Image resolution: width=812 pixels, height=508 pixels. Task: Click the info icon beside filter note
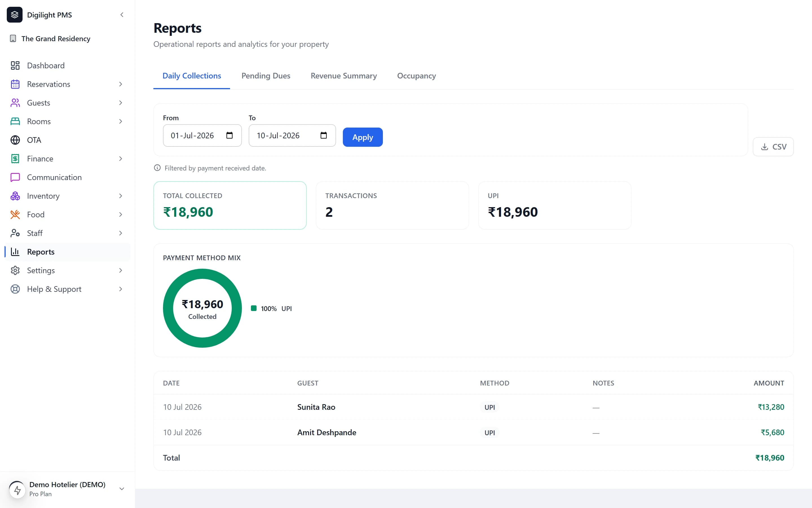157,168
